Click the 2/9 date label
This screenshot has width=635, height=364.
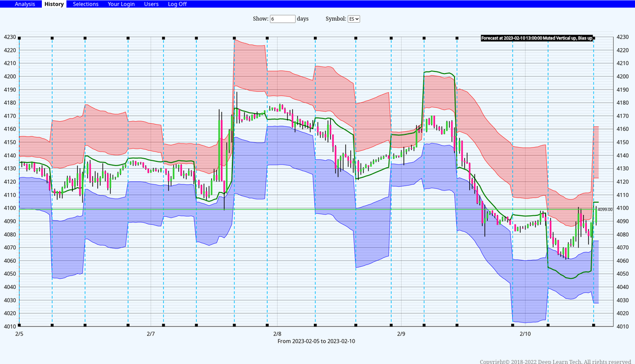[401, 334]
